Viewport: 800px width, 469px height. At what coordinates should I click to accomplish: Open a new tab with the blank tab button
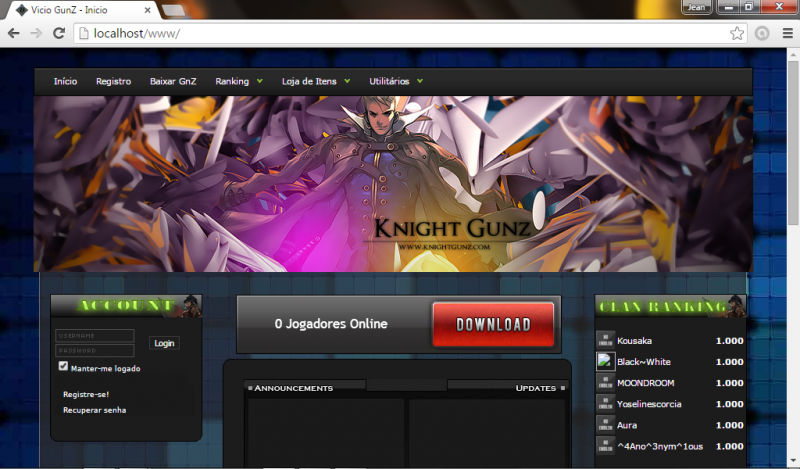tap(173, 10)
